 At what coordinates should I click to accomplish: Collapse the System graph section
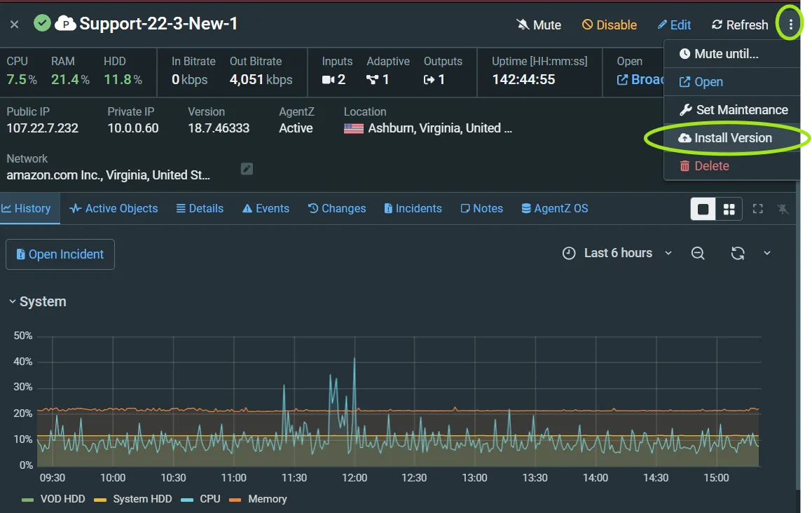(37, 301)
